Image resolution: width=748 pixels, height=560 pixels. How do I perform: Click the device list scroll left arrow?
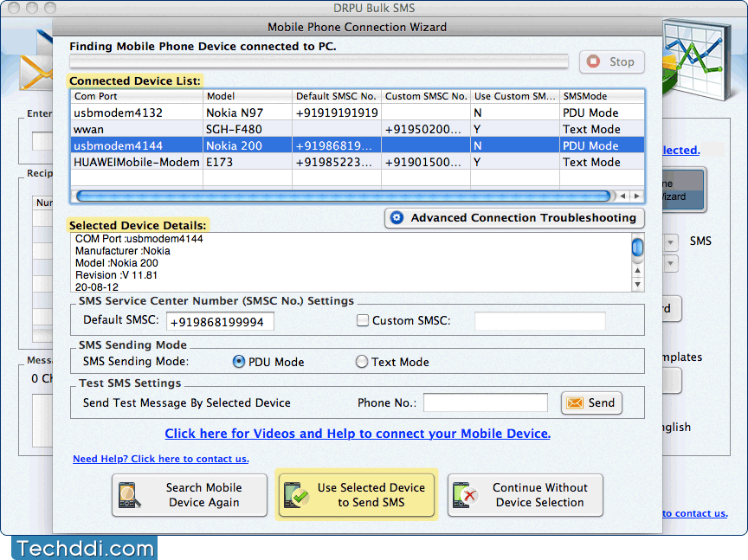(x=622, y=196)
